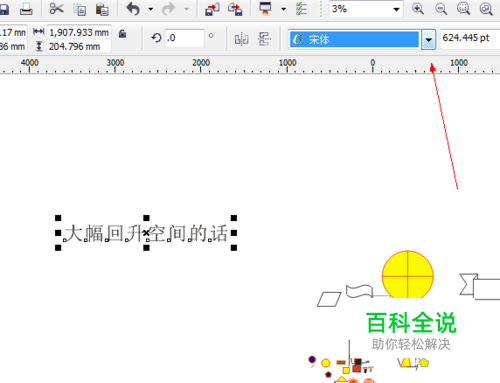The height and width of the screenshot is (383, 500).
Task: Click the Copy icon
Action: click(x=79, y=9)
